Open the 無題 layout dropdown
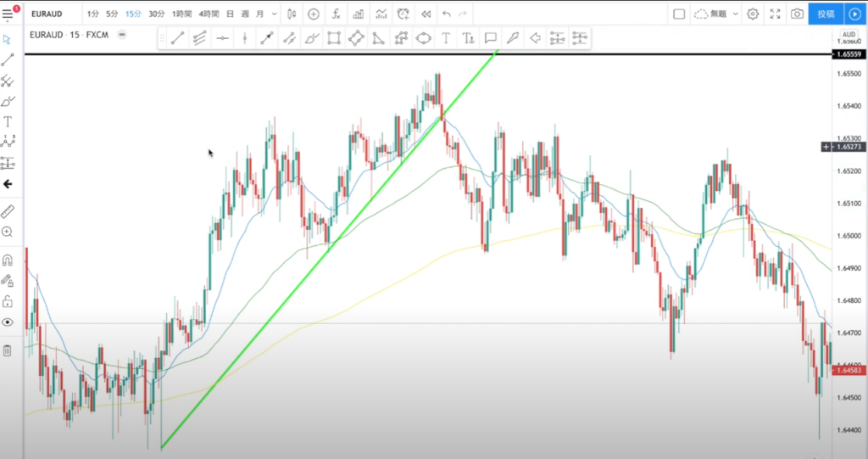This screenshot has height=459, width=868. point(715,14)
